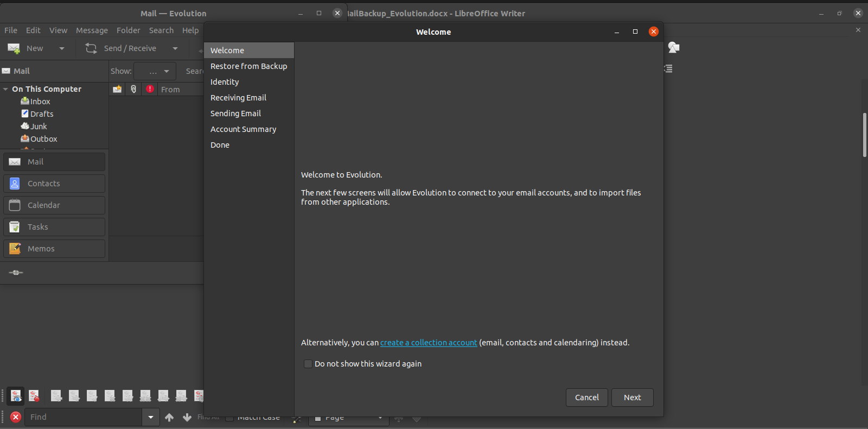Viewport: 868px width, 429px height.
Task: Open the Show filter combo box
Action: point(155,71)
